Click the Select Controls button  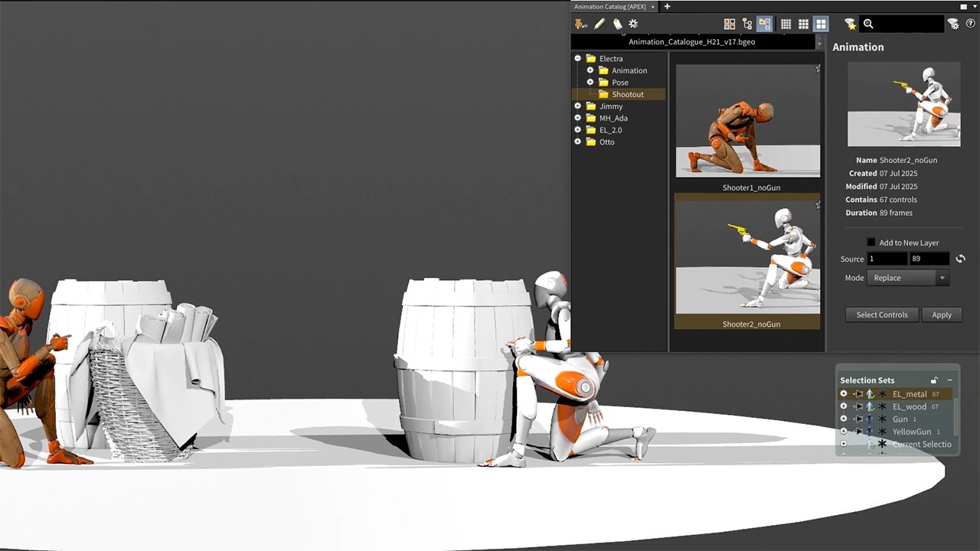(x=881, y=315)
